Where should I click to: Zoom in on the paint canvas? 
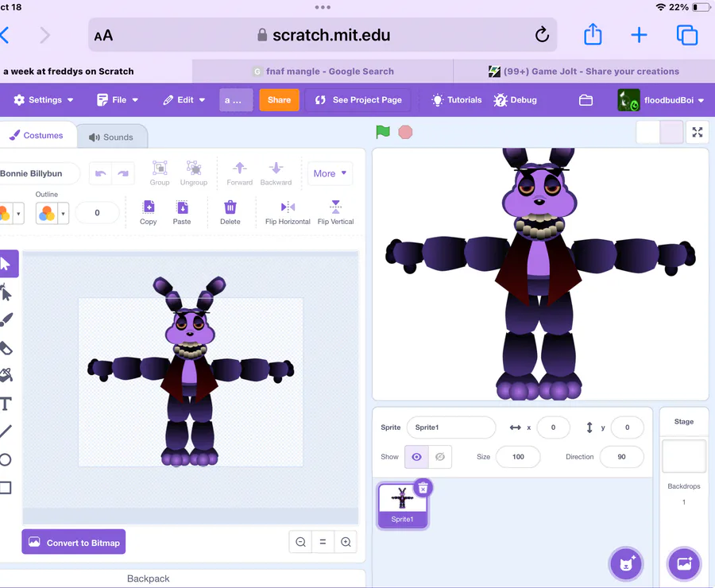[346, 542]
